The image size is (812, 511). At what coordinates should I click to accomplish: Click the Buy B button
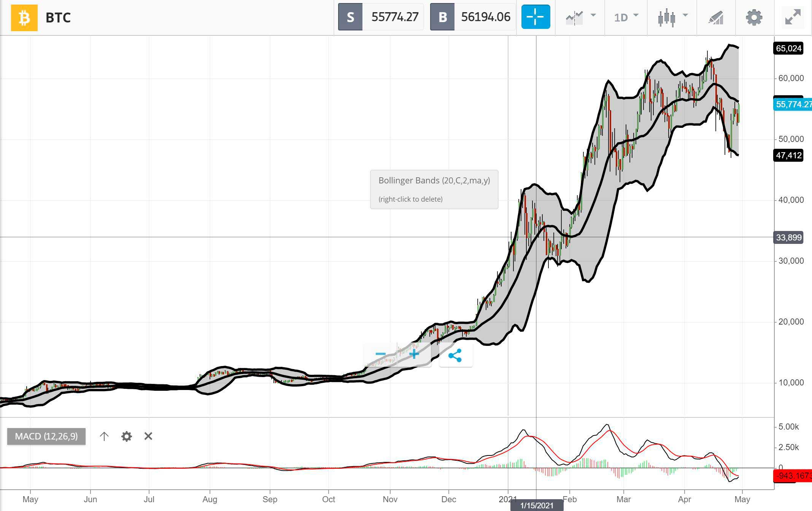click(442, 17)
